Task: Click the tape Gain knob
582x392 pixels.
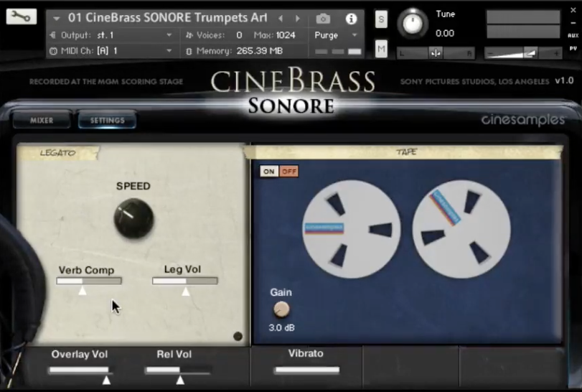Action: tap(281, 309)
